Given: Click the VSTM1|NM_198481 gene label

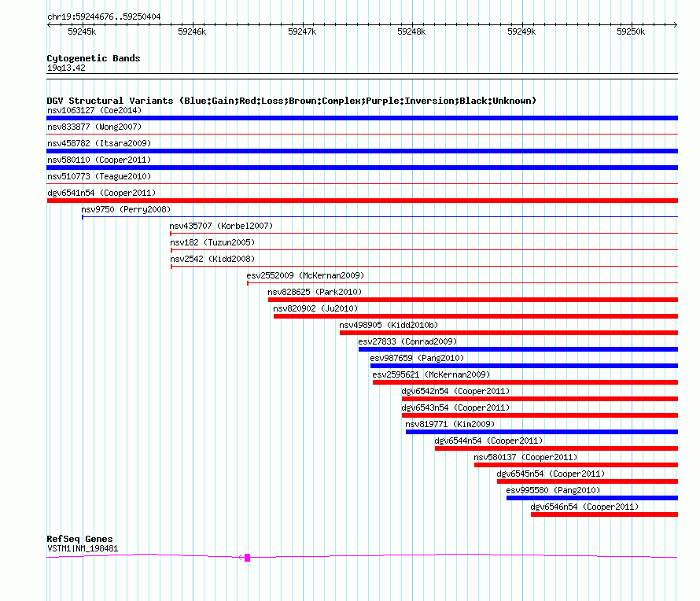Looking at the screenshot, I should [83, 548].
